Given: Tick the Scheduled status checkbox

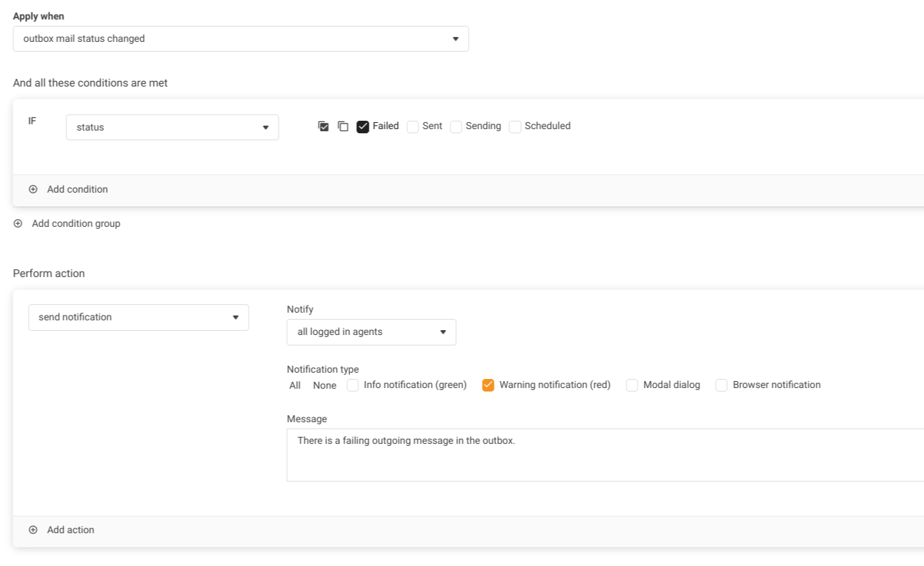Looking at the screenshot, I should click(515, 126).
